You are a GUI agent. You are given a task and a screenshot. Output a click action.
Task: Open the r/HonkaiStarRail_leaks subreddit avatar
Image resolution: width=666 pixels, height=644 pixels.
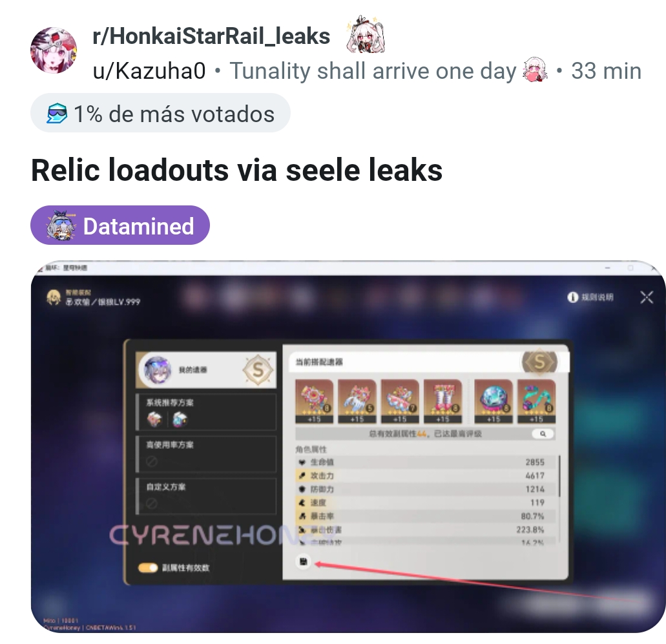coord(54,50)
